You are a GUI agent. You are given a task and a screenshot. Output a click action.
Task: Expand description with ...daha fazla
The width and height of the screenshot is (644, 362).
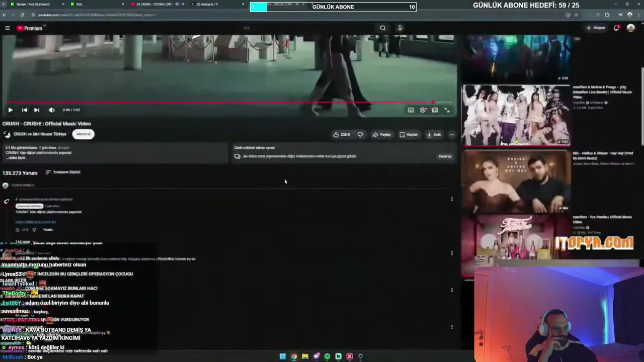click(16, 158)
